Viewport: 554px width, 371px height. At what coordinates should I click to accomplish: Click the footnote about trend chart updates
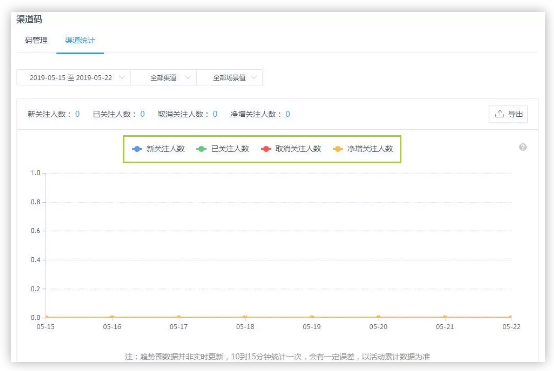pos(277,357)
